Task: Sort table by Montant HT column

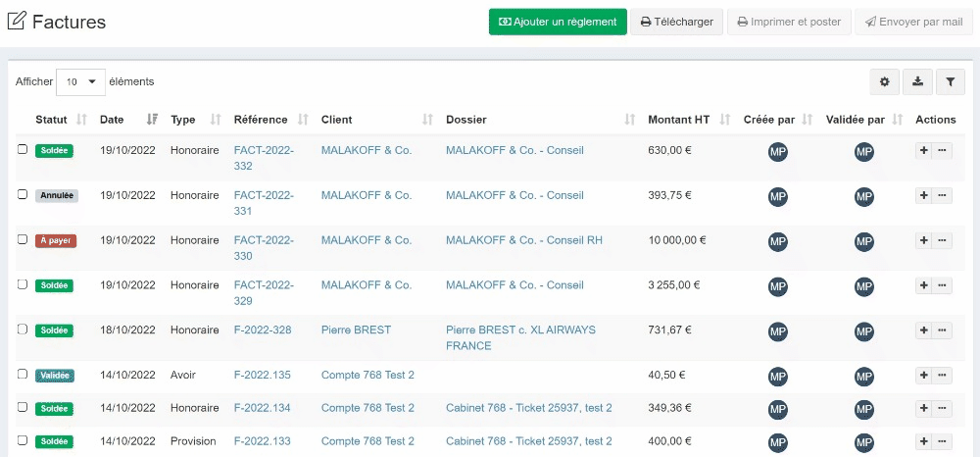Action: [x=689, y=120]
